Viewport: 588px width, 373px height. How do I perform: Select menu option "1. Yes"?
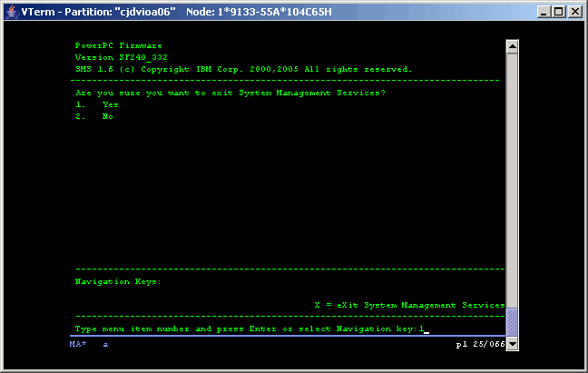point(97,104)
